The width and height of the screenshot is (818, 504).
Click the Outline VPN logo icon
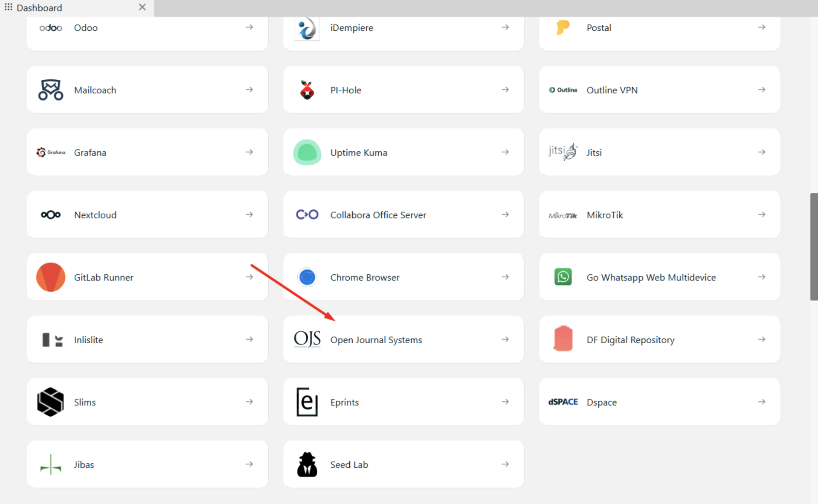[563, 90]
